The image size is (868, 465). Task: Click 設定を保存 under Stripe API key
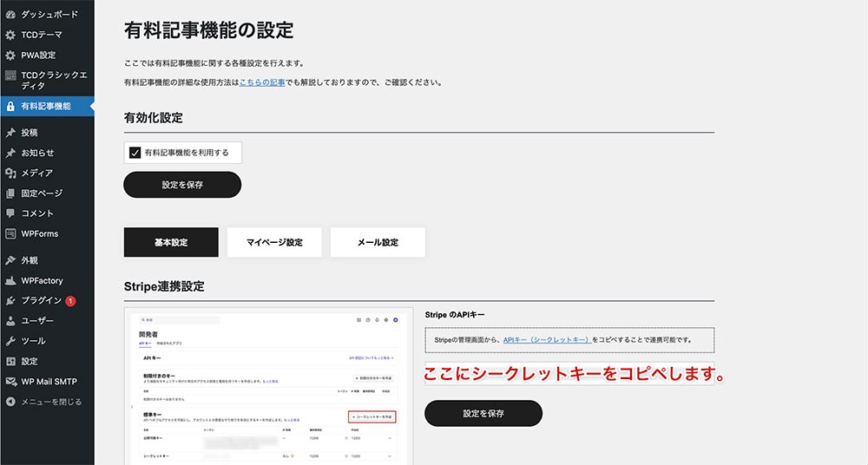(x=483, y=414)
